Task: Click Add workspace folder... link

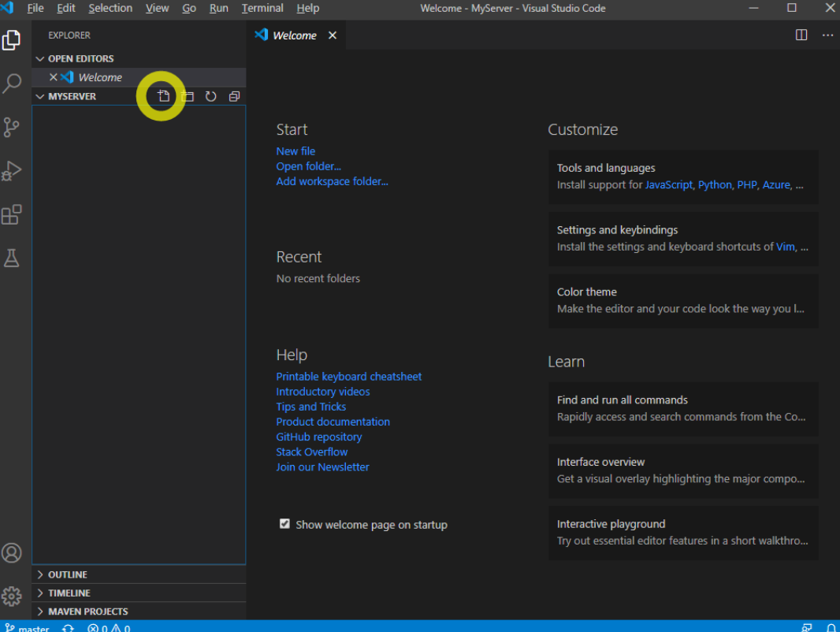Action: (x=333, y=181)
